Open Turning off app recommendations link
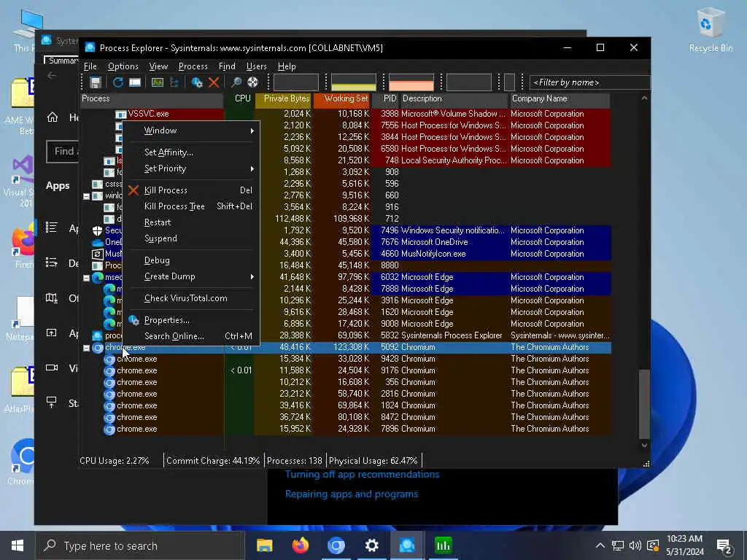The image size is (747, 560). click(x=362, y=474)
